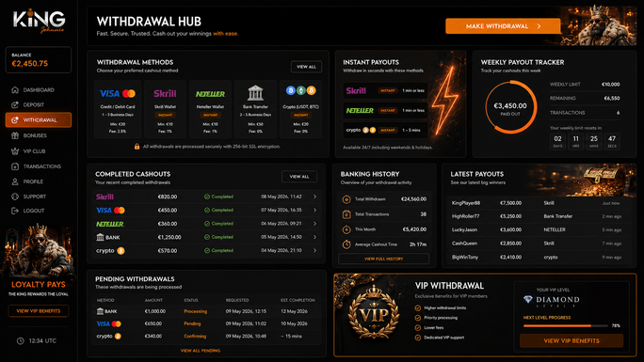Click View All Pending link
This screenshot has width=644, height=362.
[201, 351]
